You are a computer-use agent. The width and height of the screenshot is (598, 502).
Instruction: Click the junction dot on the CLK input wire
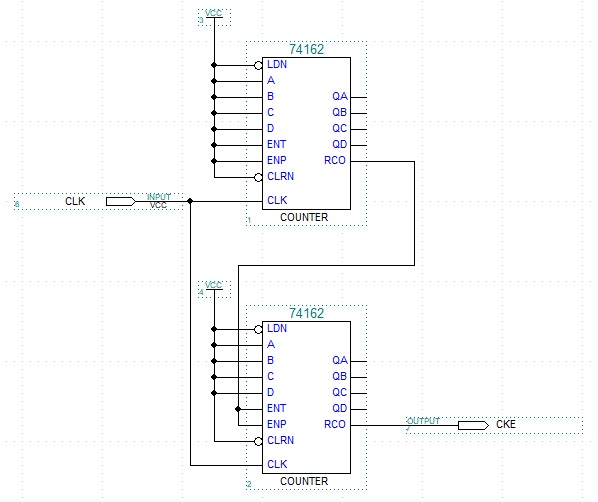click(190, 201)
